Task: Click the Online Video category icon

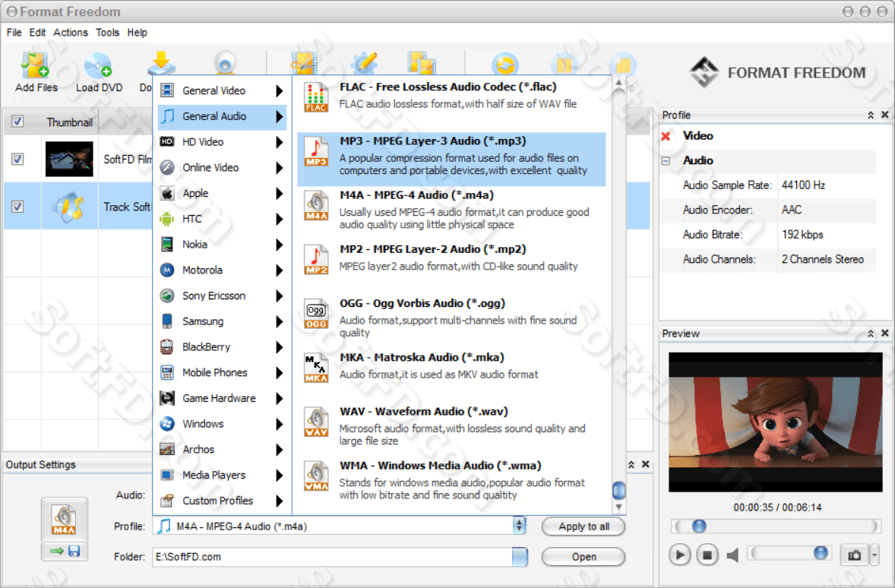Action: tap(167, 167)
